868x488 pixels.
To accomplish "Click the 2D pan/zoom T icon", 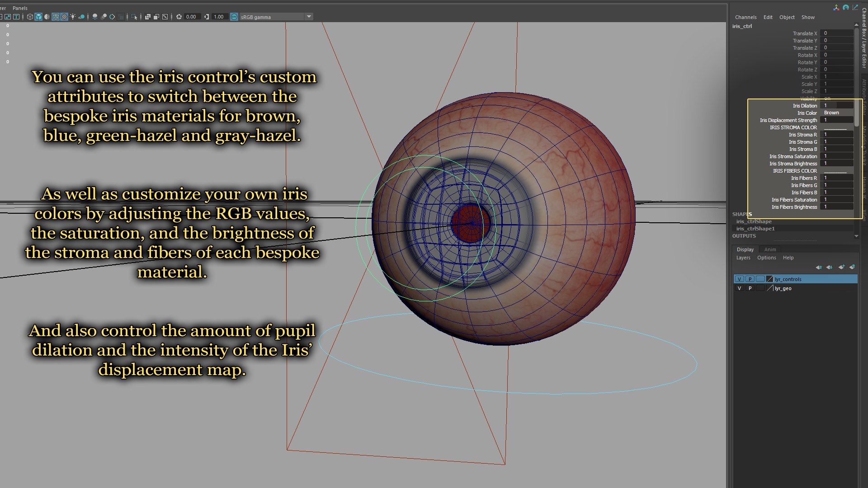I will 16,17.
